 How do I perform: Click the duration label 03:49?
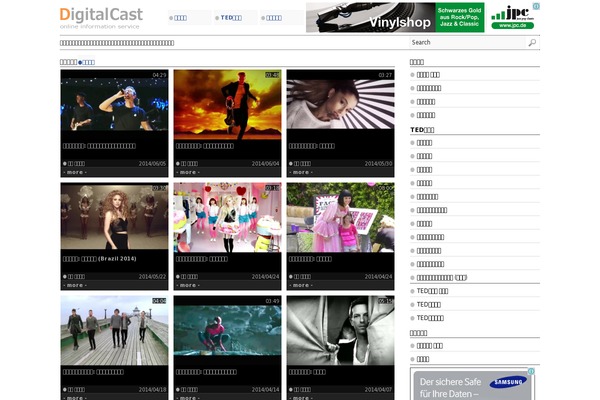[272, 301]
